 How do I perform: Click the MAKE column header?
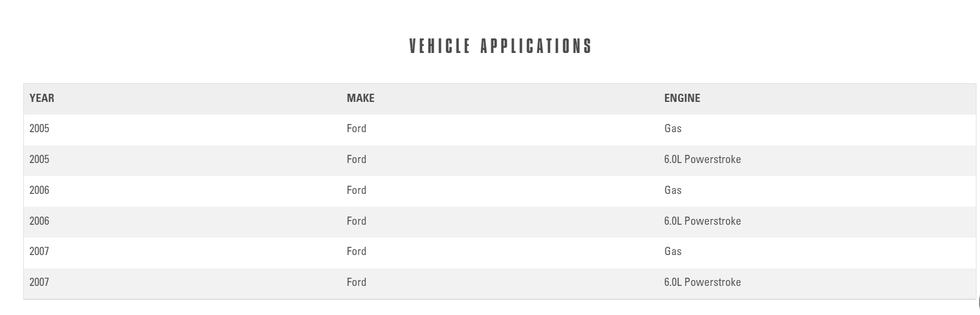pos(360,98)
